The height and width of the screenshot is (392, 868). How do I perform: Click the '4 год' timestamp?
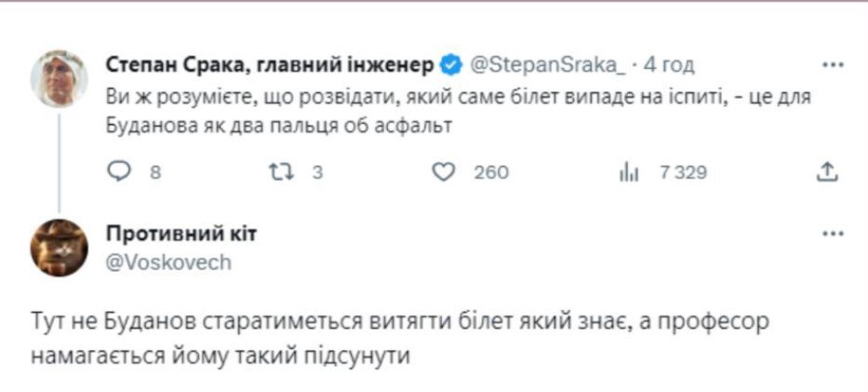click(669, 65)
